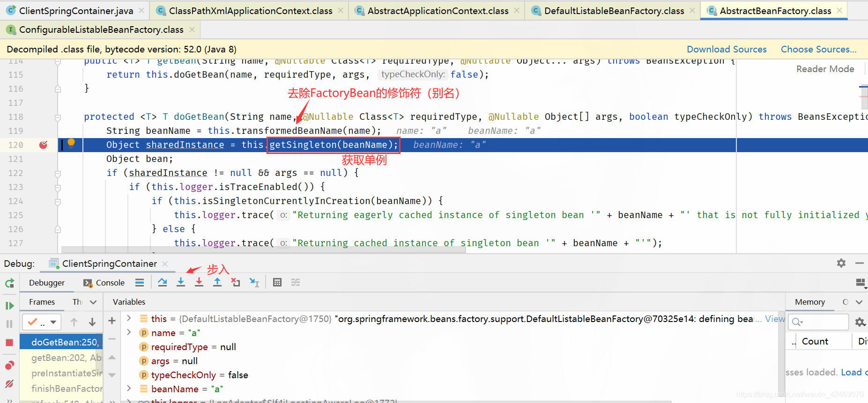Click the Remove Watch minus icon
This screenshot has height=403, width=868.
coord(112,339)
